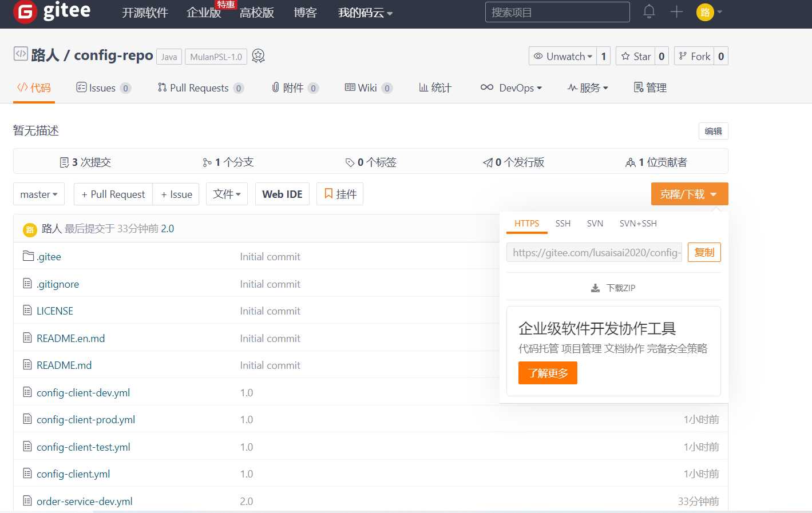Viewport: 812px width, 513px height.
Task: Open the Issues tab
Action: pyautogui.click(x=104, y=88)
